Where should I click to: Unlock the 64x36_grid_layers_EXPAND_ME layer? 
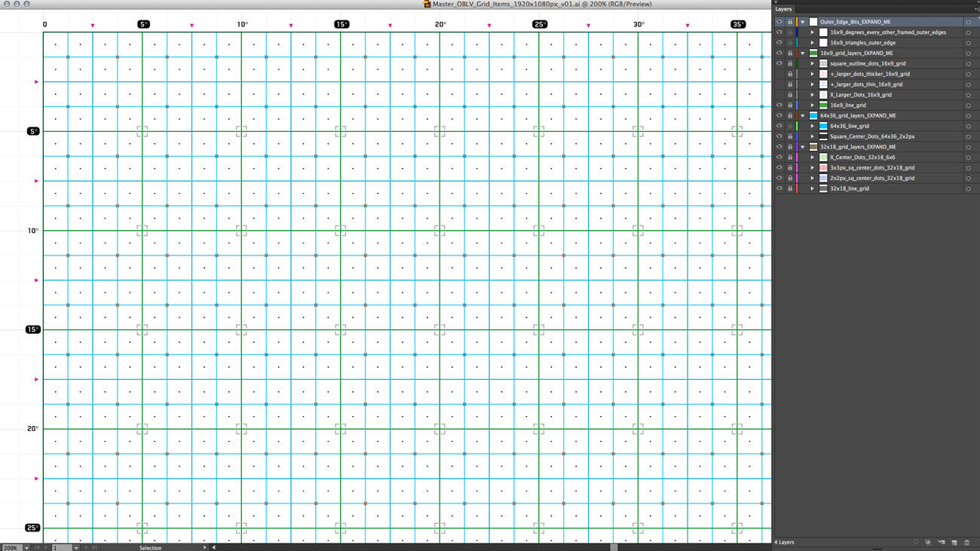(x=790, y=116)
